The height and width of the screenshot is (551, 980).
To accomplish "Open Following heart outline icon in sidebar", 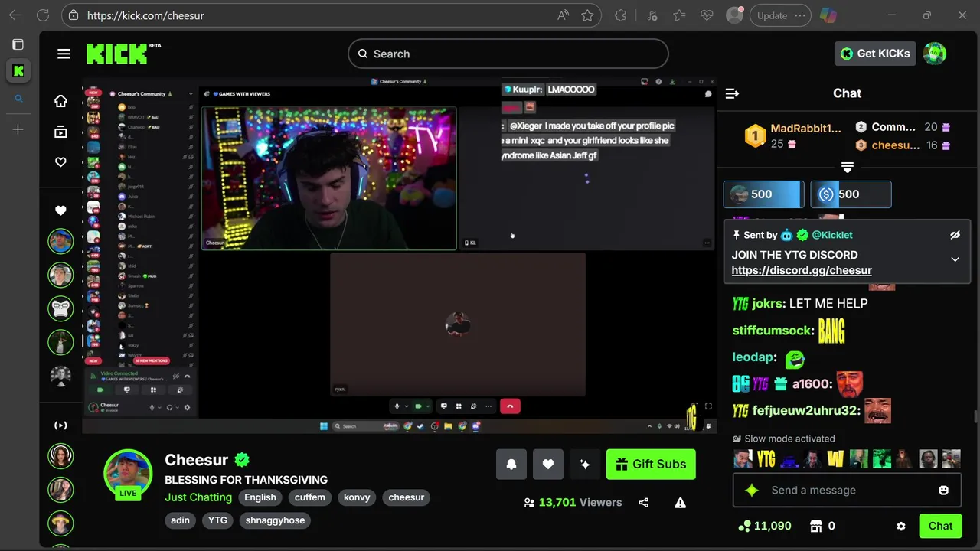I will (60, 162).
